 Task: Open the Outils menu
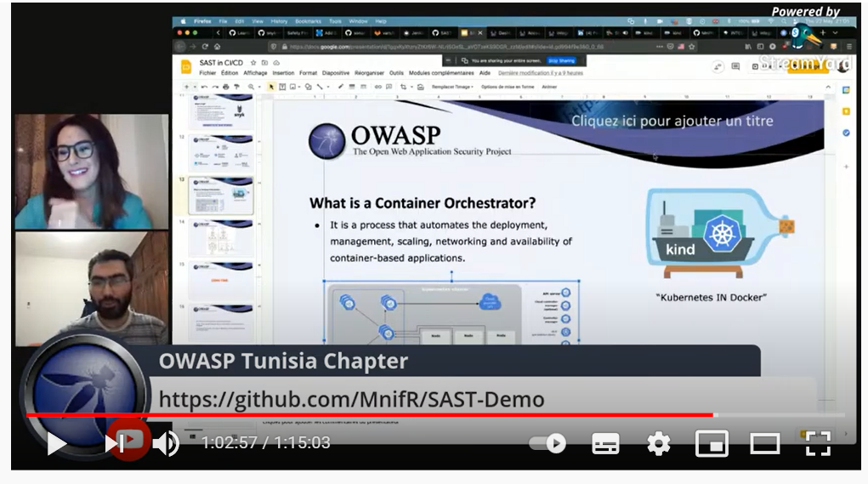[396, 73]
